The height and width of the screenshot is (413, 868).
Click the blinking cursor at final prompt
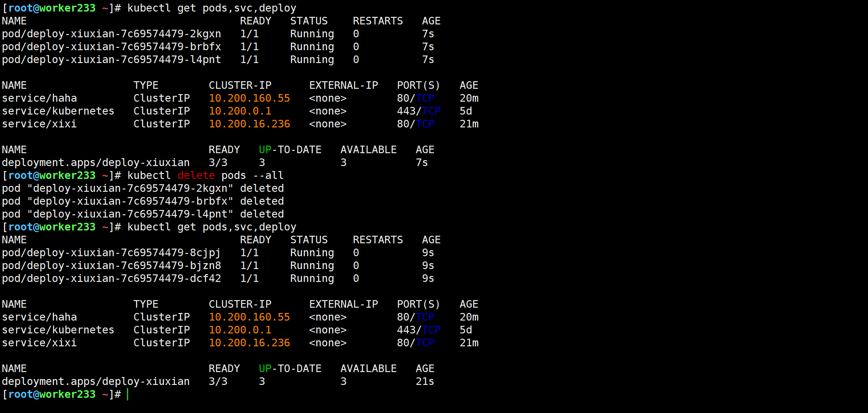[128, 394]
